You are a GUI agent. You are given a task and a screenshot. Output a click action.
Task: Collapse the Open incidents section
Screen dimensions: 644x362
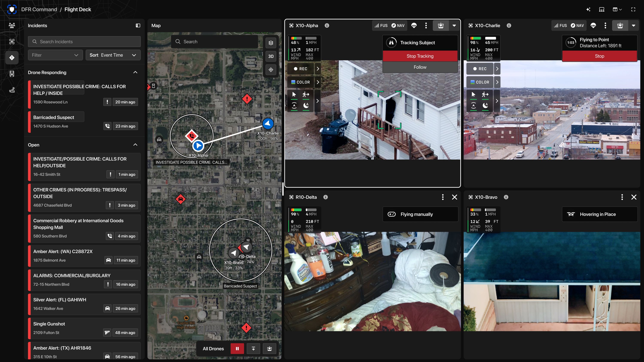(x=135, y=145)
